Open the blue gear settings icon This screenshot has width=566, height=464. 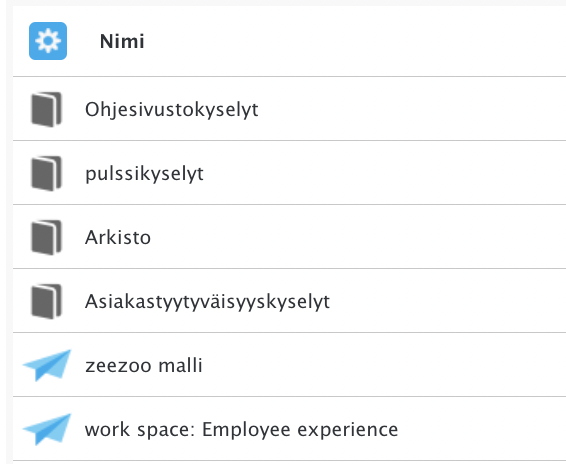(x=48, y=41)
